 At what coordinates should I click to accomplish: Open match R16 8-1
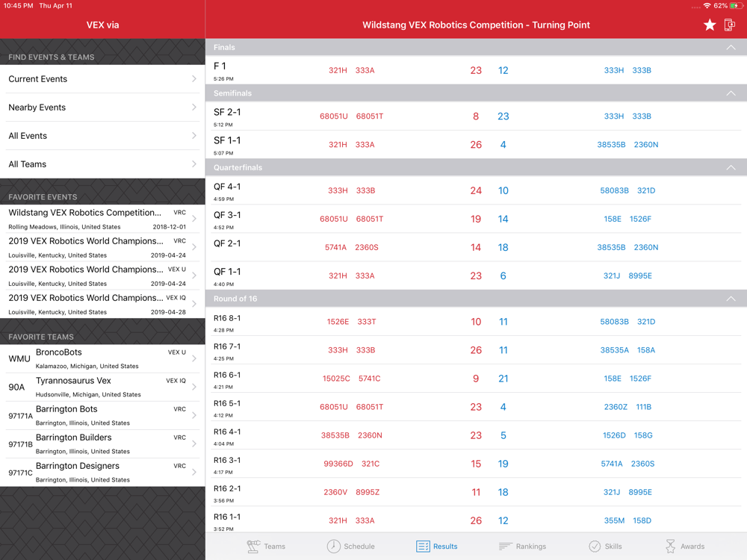476,322
